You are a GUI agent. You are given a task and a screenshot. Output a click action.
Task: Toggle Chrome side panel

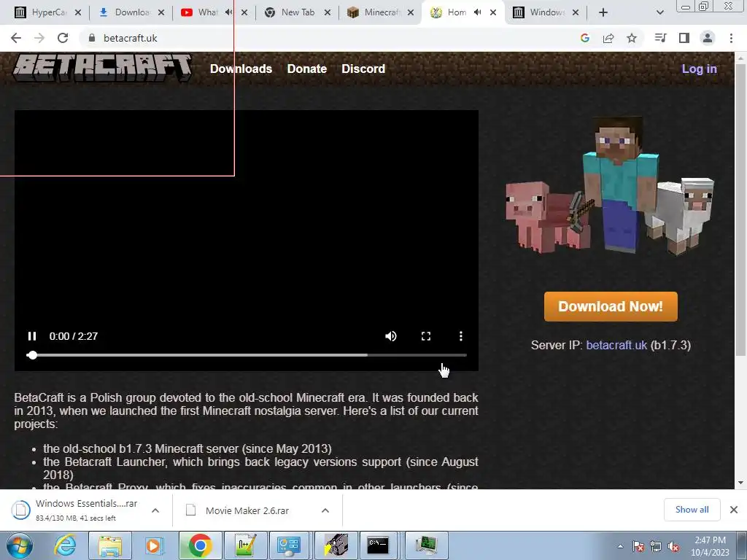pyautogui.click(x=684, y=38)
